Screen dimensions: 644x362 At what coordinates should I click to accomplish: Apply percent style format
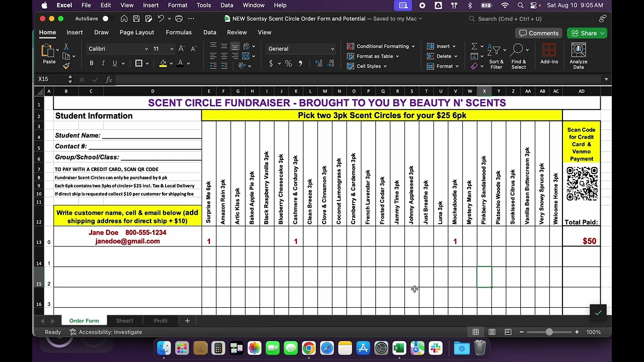point(288,63)
